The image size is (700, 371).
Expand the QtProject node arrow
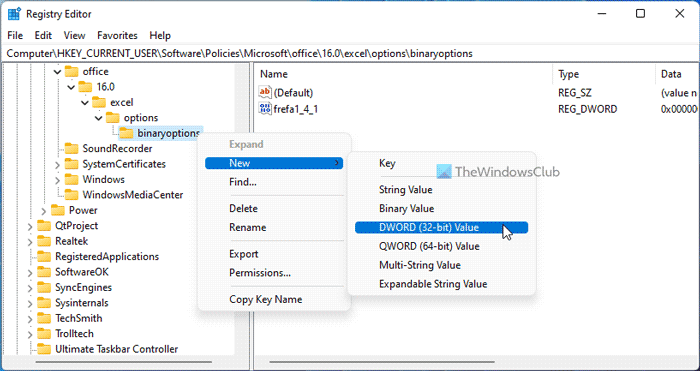click(29, 226)
